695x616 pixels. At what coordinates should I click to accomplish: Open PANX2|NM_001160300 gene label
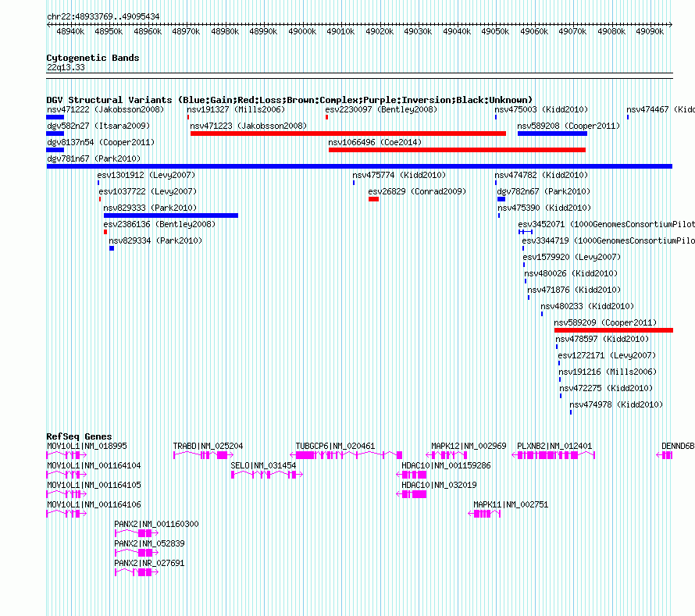(x=156, y=524)
